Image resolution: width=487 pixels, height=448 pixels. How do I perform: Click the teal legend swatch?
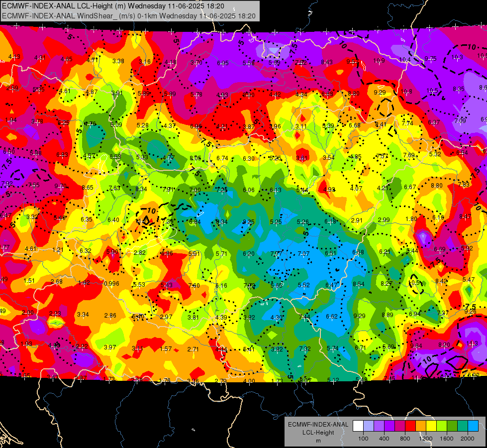click(463, 426)
